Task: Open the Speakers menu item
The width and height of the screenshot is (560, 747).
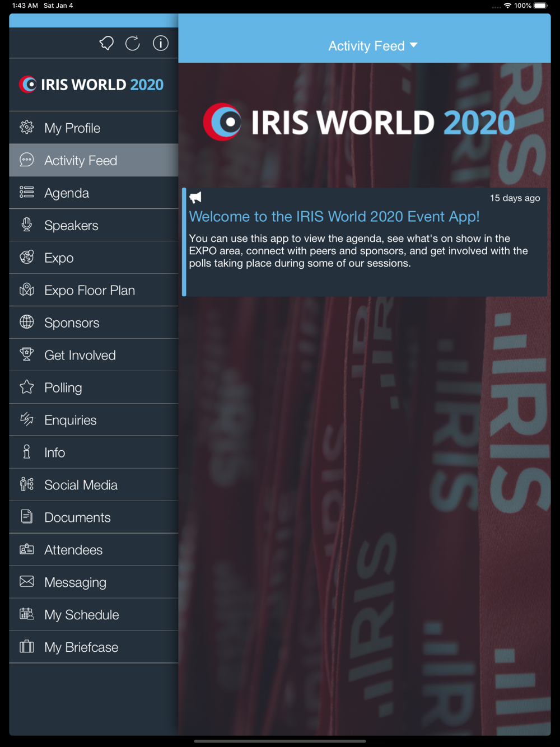Action: (x=94, y=225)
